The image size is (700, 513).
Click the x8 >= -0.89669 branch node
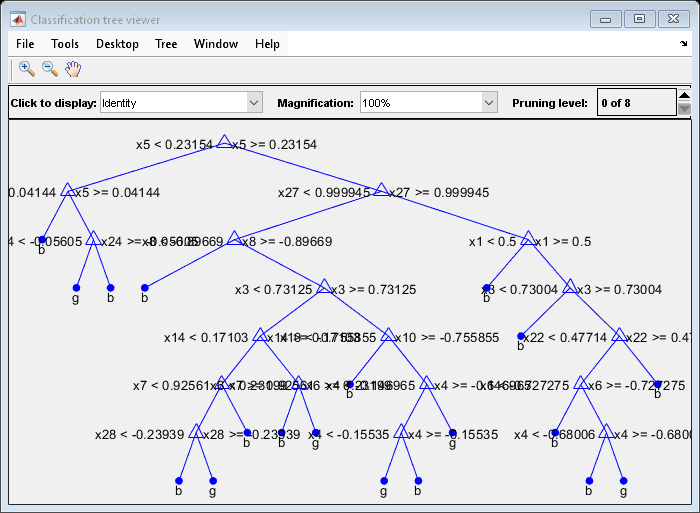[234, 238]
